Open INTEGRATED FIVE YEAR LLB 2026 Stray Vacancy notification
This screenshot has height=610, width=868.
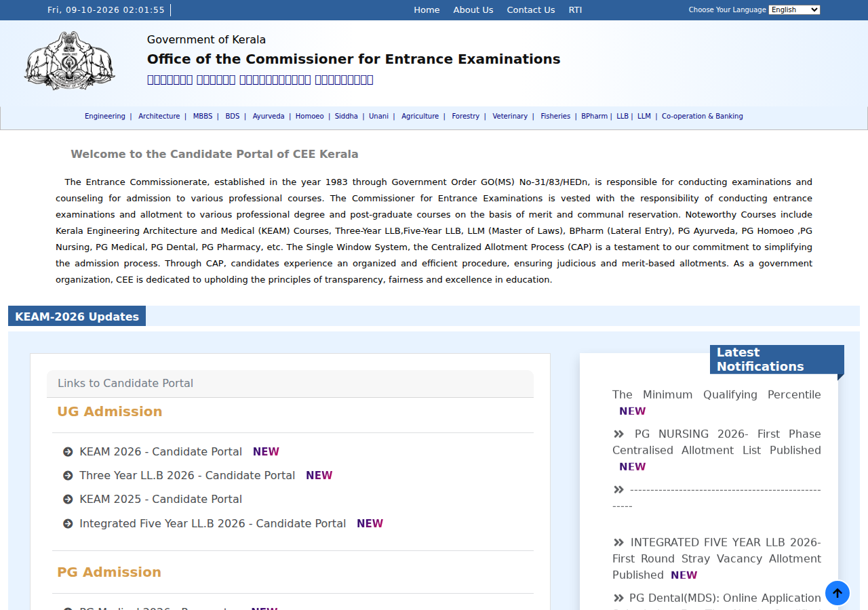(717, 558)
